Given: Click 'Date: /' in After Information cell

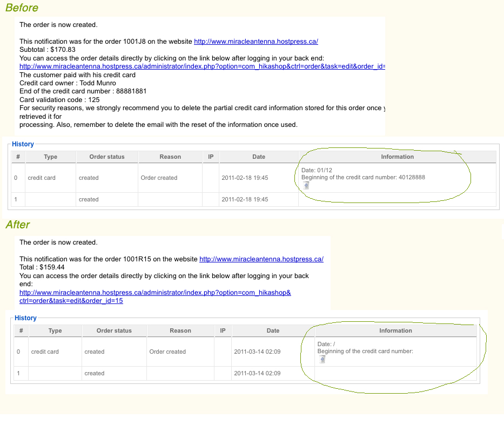Looking at the screenshot, I should click(x=326, y=345).
